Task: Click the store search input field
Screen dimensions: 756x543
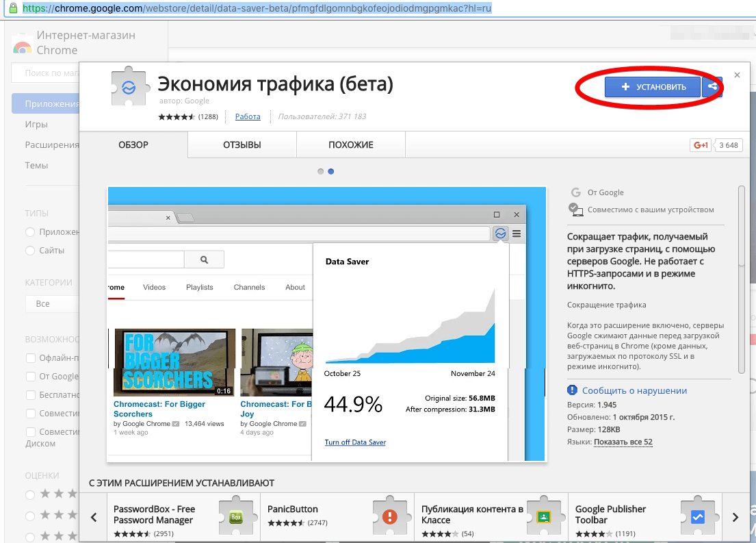Action: 48,73
